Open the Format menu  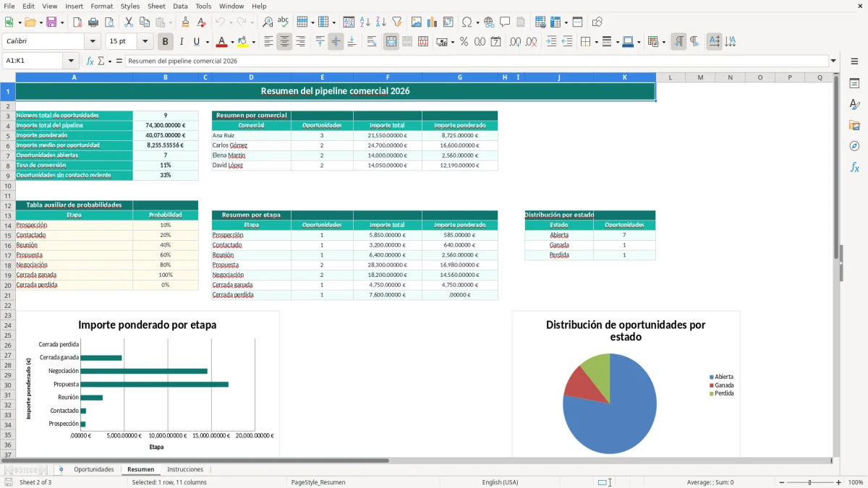click(101, 6)
